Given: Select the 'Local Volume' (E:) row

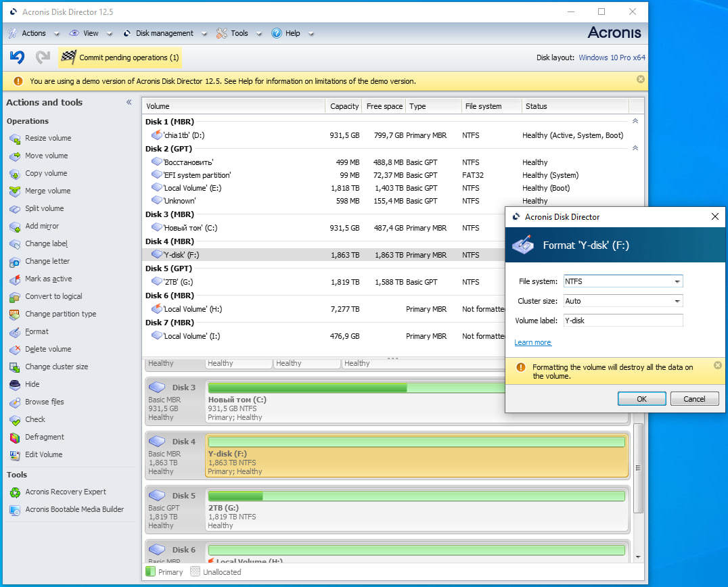Looking at the screenshot, I should coord(393,188).
